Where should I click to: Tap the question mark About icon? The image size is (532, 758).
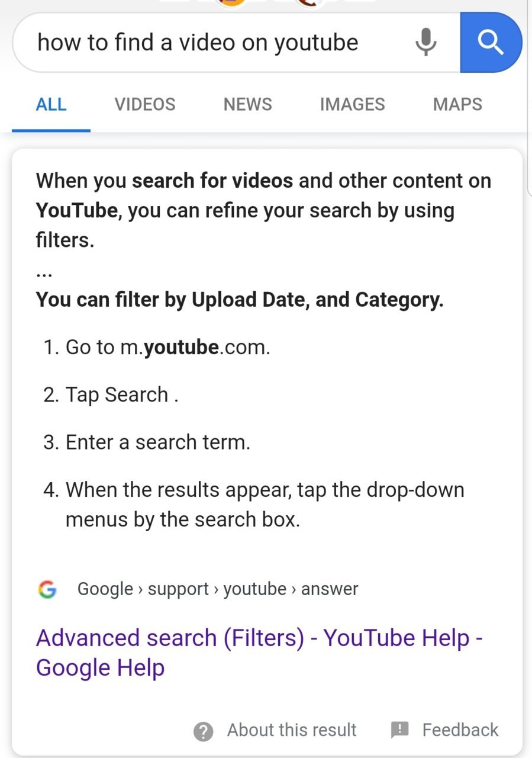click(203, 732)
